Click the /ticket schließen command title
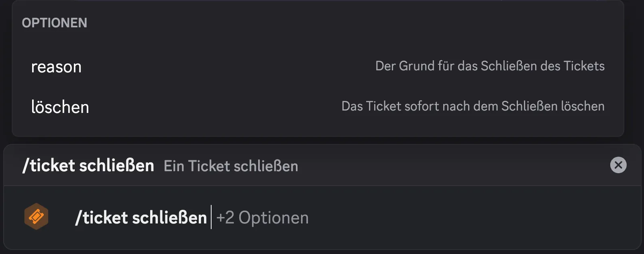Viewport: 644px width, 254px height. click(89, 165)
